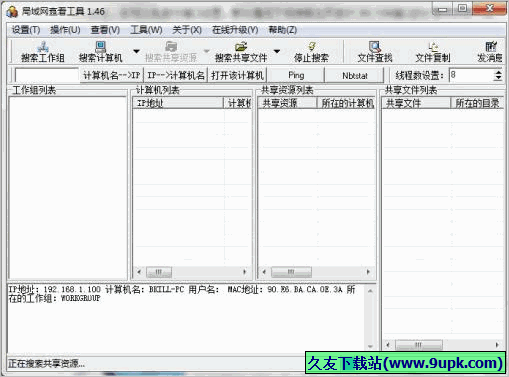Click the shared resource list horizontal scrollbar thumb

coord(291,272)
